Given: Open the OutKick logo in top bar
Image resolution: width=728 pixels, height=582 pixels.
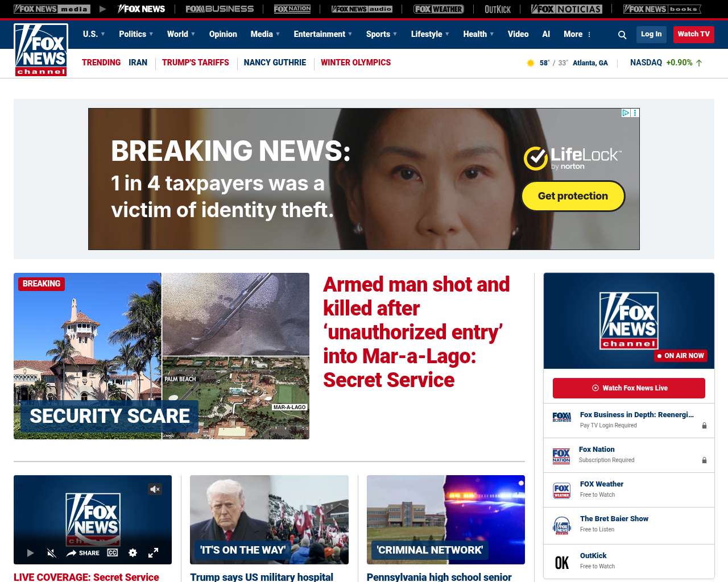Looking at the screenshot, I should point(497,9).
